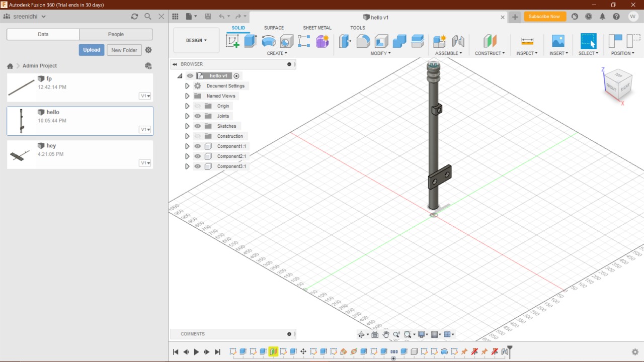Click the timeline end position marker
Screen dimensions: 644x362
[510, 350]
